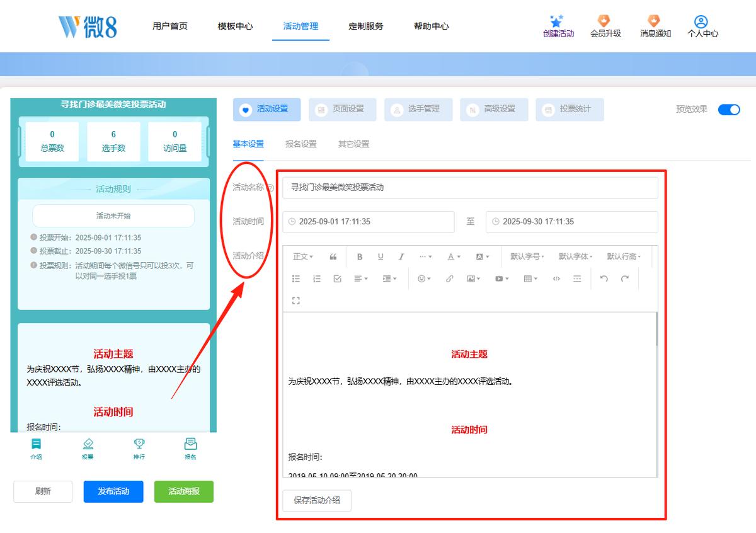Open the text background color picker

pyautogui.click(x=482, y=257)
